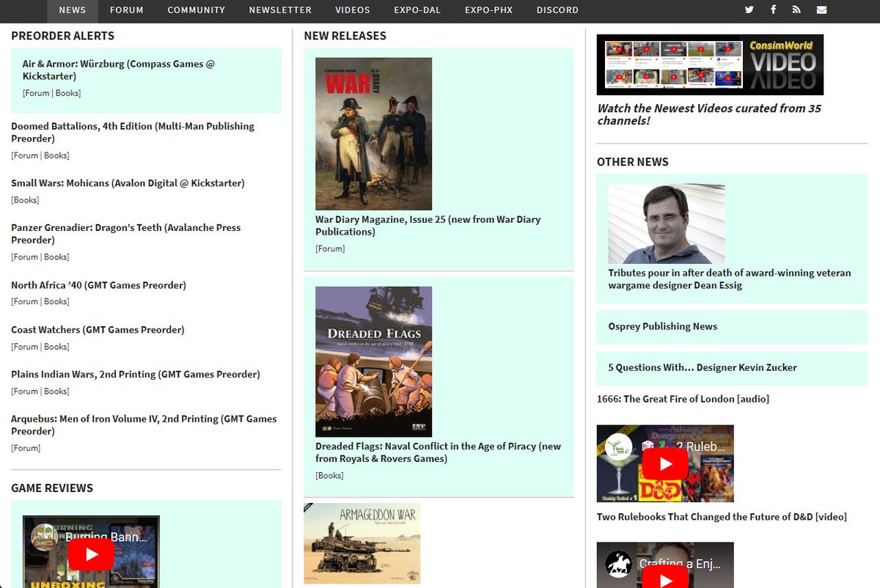Screen dimensions: 880x588
Task: Click Books link under North Africa '40
Action: tap(55, 302)
